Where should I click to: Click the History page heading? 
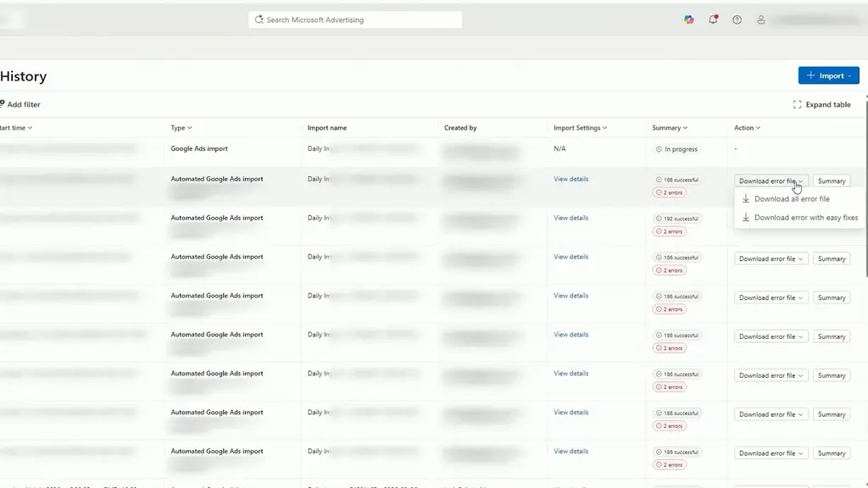23,76
